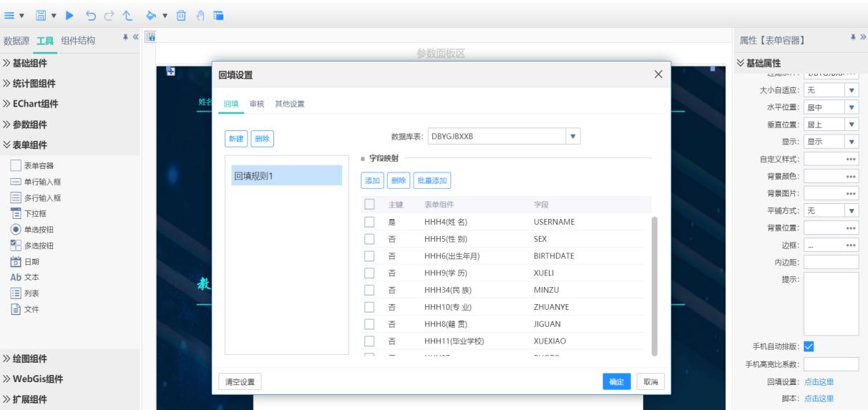
Task: Click the 确定 confirm button
Action: (x=615, y=382)
